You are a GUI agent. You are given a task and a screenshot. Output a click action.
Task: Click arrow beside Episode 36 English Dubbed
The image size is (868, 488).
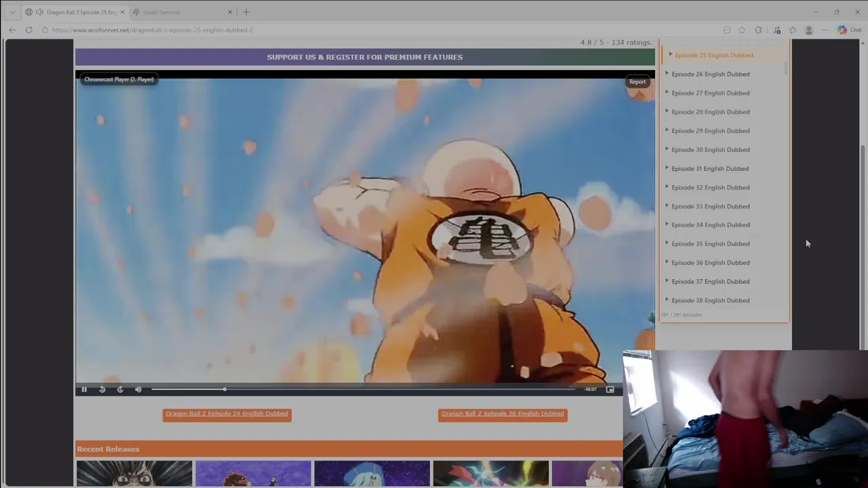click(667, 262)
